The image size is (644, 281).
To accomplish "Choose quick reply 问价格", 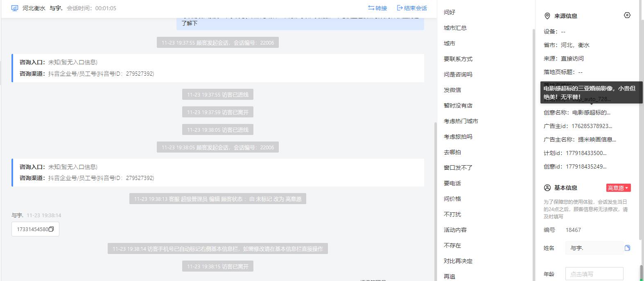I will [452, 199].
